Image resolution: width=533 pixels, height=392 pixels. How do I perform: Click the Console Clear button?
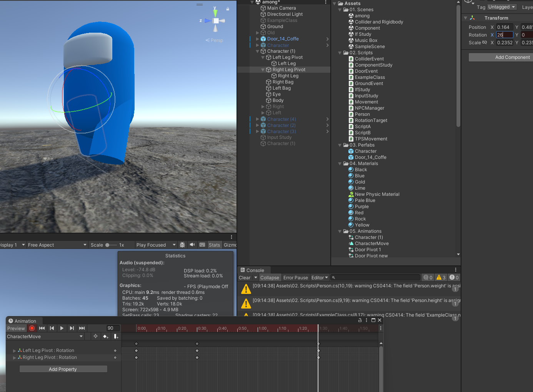tap(245, 277)
